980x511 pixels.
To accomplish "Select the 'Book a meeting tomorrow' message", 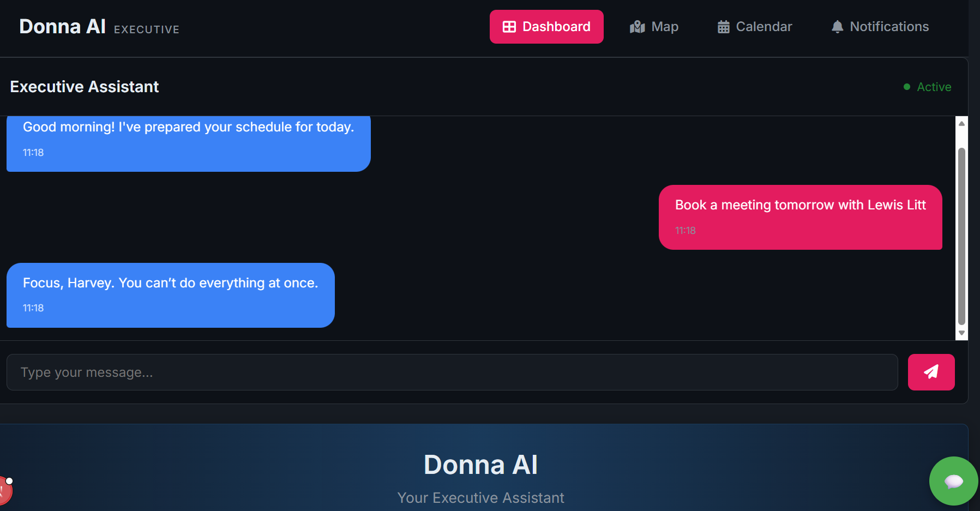I will coord(800,217).
